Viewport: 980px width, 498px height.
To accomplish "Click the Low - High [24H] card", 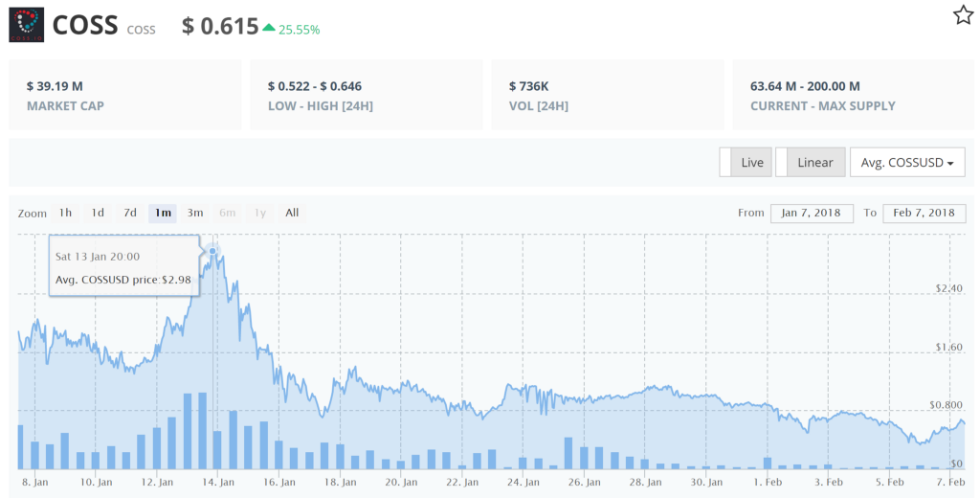I will pos(366,95).
